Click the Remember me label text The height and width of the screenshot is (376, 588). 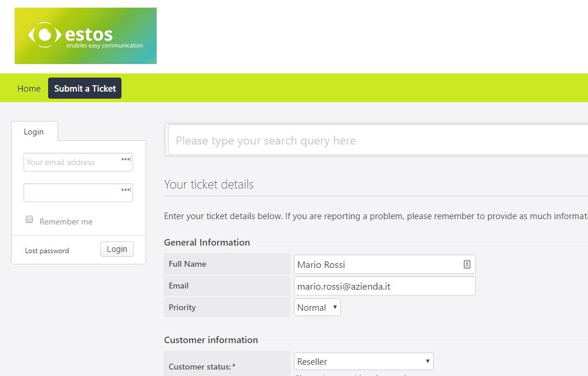[x=66, y=221]
